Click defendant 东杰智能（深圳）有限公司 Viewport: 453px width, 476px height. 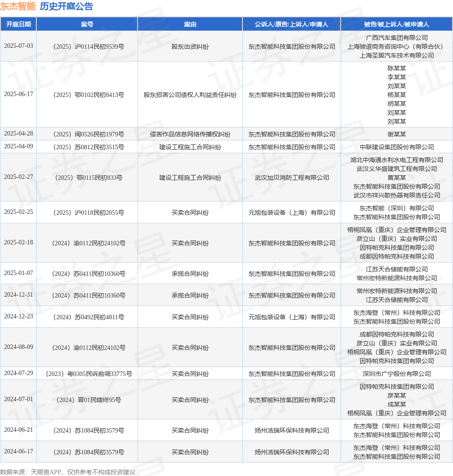397,208
